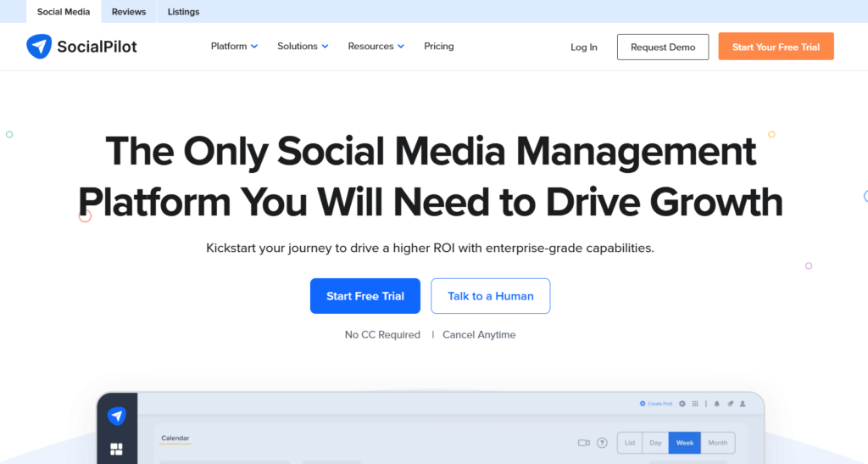Click the notification bell icon in the preview
Screen dimensions: 868x464
[x=717, y=404]
